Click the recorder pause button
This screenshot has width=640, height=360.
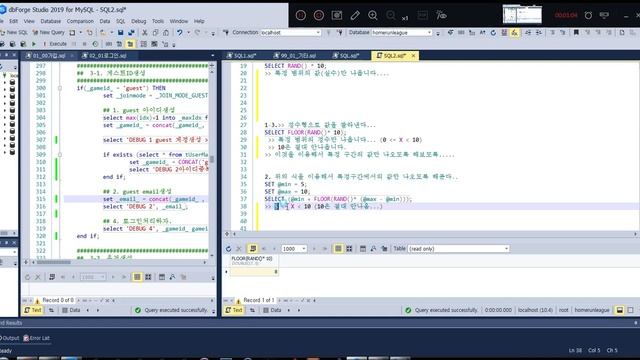click(300, 16)
